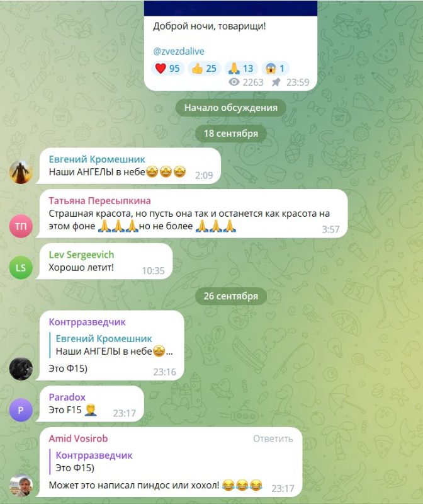
Task: Open the pink ТП avatar circle
Action: (21, 226)
